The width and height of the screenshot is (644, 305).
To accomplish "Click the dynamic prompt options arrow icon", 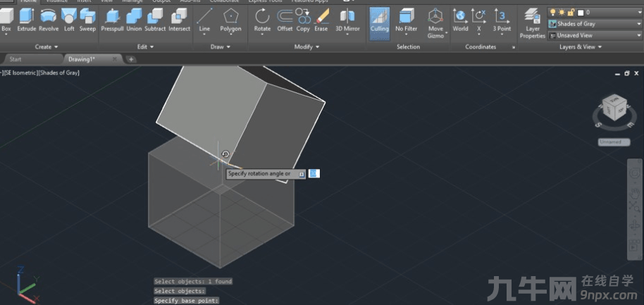I will [302, 174].
